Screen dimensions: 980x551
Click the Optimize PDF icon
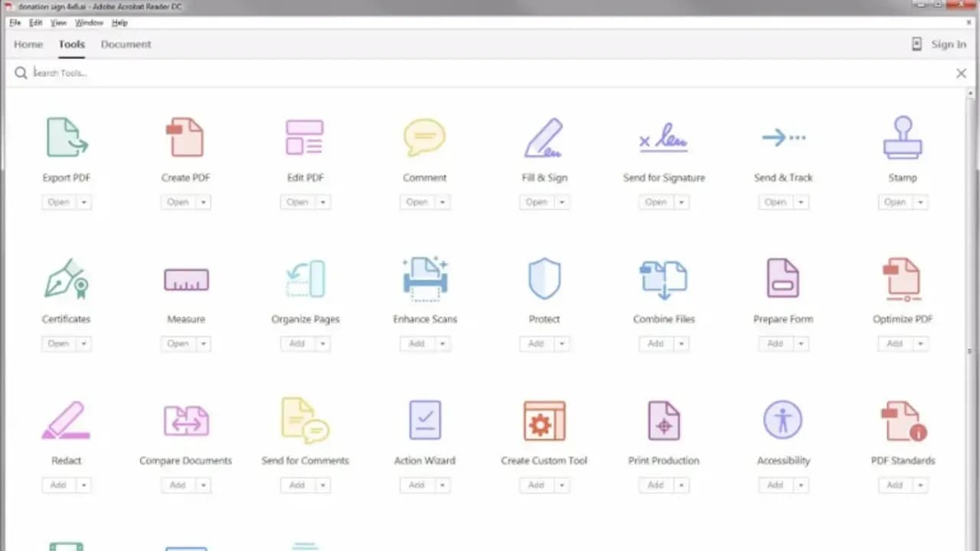(x=903, y=279)
